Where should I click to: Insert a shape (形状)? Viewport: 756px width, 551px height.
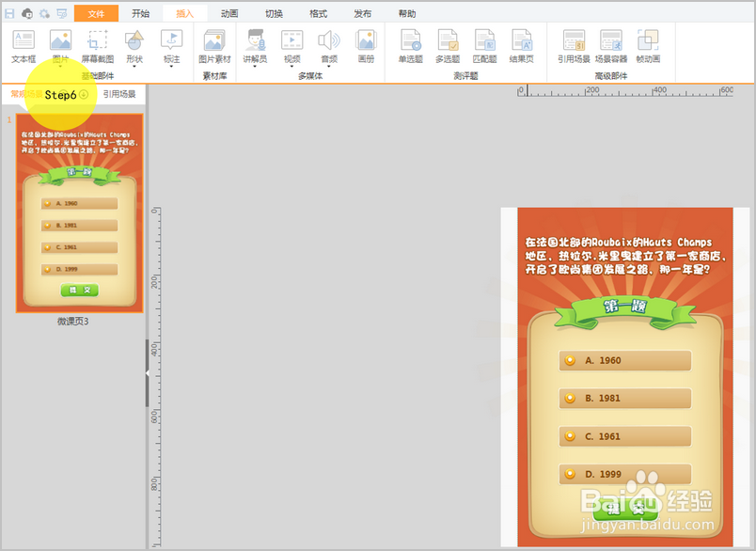pos(134,46)
